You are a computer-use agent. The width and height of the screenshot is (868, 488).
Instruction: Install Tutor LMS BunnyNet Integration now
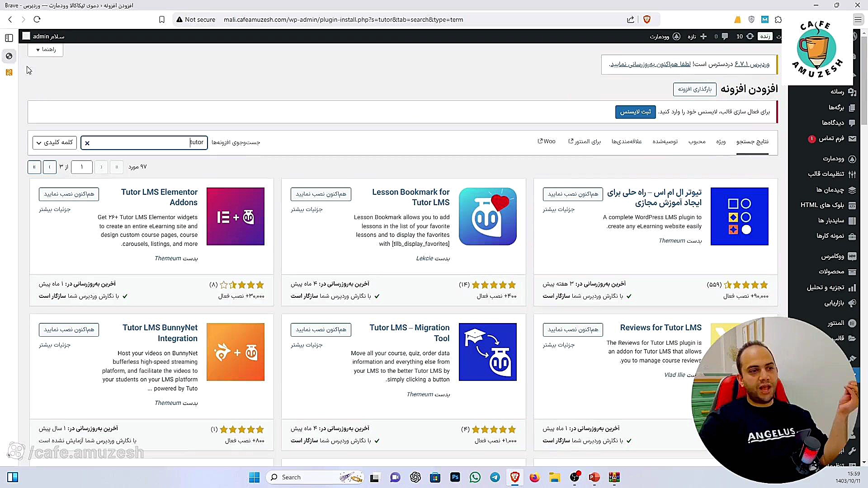69,330
